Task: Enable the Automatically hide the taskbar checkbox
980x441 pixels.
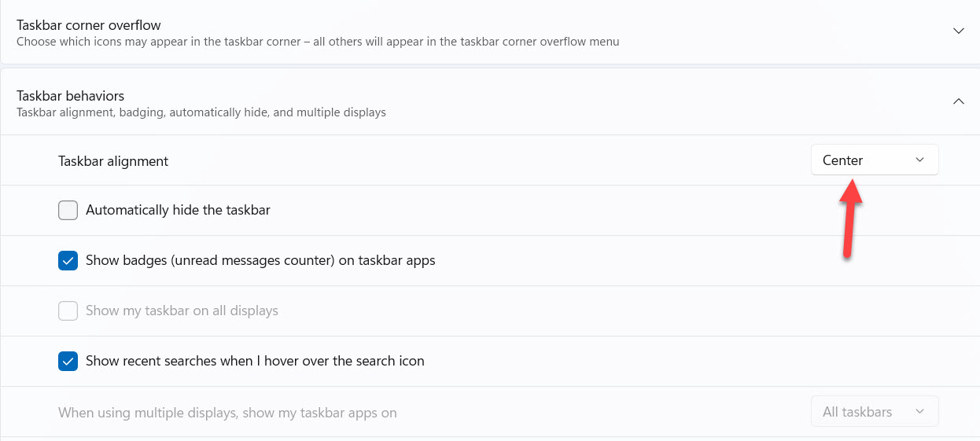Action: 68,211
